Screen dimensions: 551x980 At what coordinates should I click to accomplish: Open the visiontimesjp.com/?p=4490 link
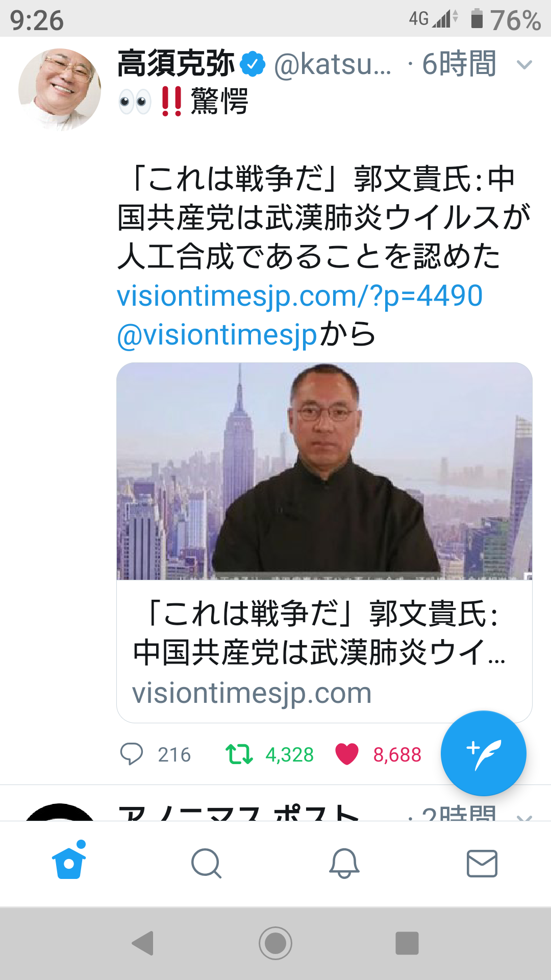pyautogui.click(x=299, y=296)
